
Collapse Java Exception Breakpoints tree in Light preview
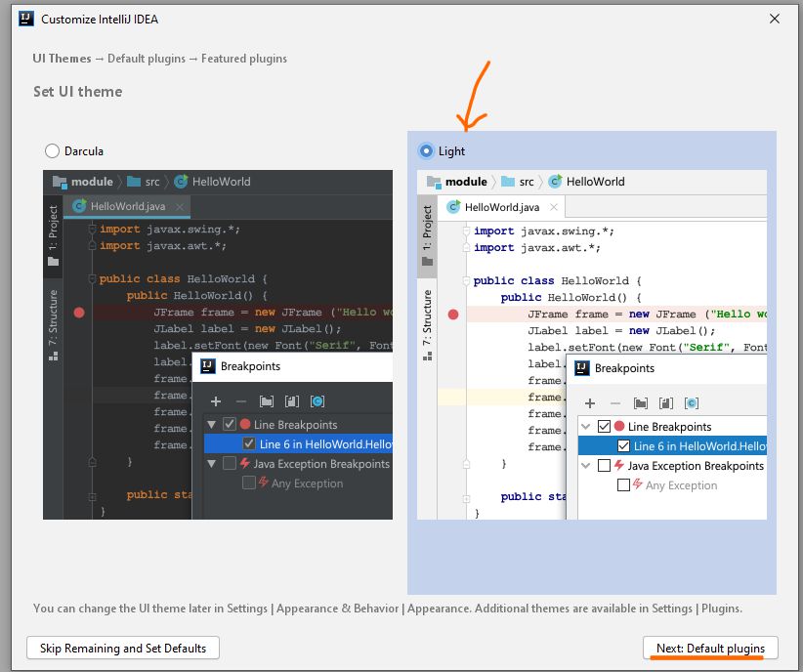[x=586, y=466]
